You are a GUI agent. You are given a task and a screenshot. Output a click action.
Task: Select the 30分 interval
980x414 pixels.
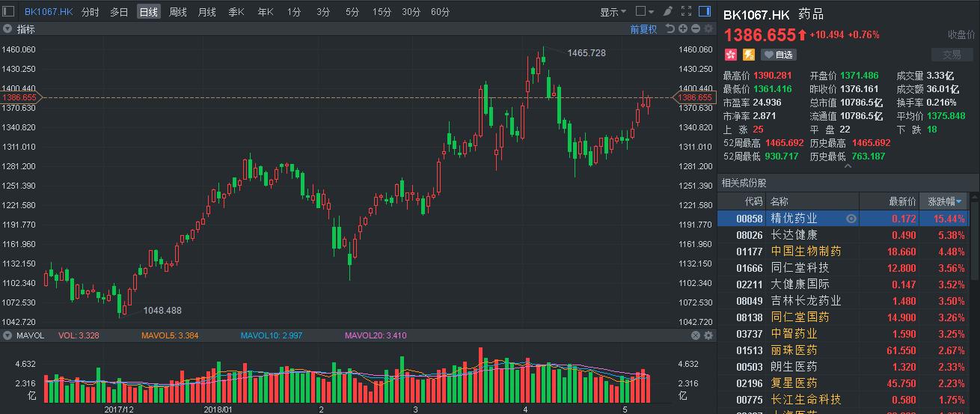click(411, 12)
